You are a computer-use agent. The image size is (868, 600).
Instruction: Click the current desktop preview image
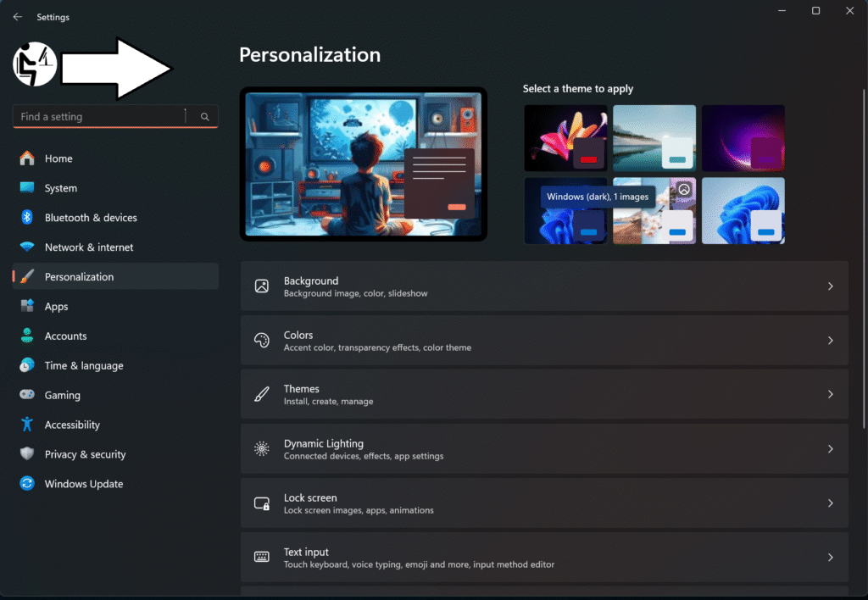point(363,164)
